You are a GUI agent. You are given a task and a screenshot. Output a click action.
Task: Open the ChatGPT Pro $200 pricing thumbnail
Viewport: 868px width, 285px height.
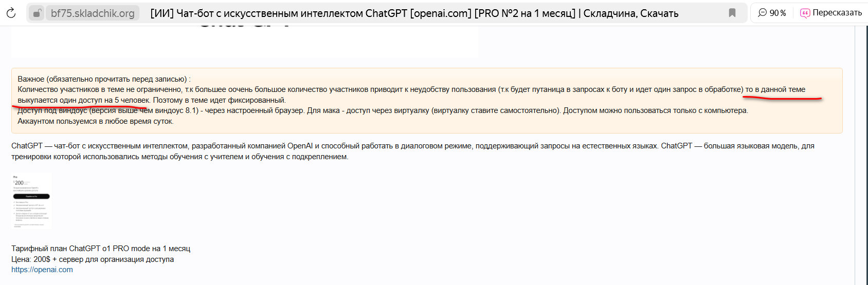point(31,201)
